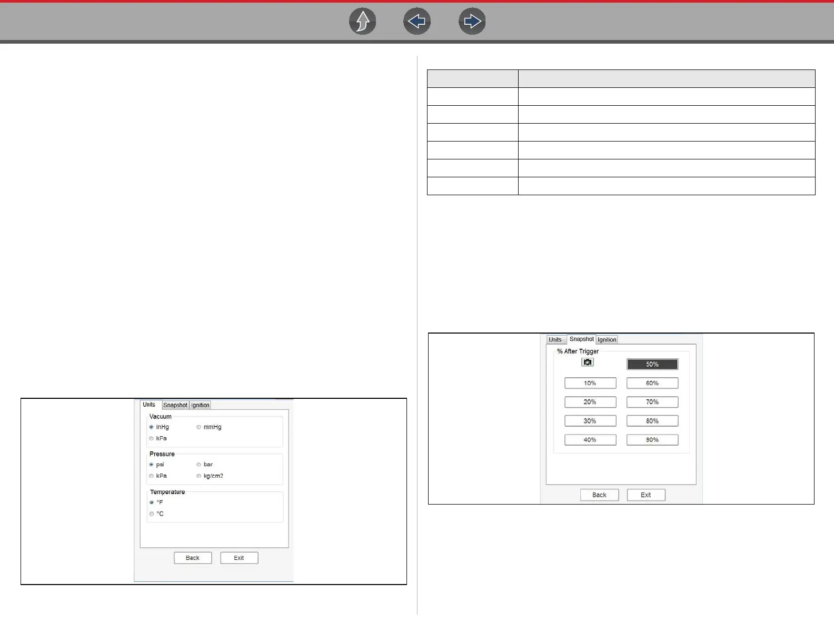Screen dimensions: 834x644
Task: Set after trigger to 80%
Action: pos(652,421)
